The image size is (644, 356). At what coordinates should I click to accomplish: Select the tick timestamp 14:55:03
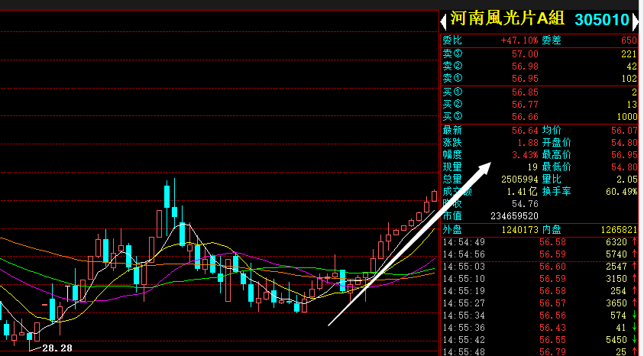click(464, 267)
